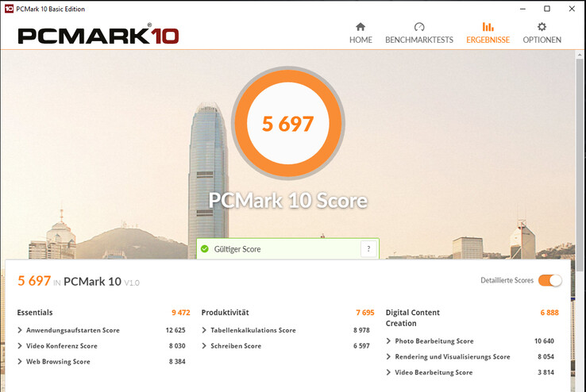This screenshot has height=392, width=586.
Task: Click the value 3 814
Action: pyautogui.click(x=546, y=372)
